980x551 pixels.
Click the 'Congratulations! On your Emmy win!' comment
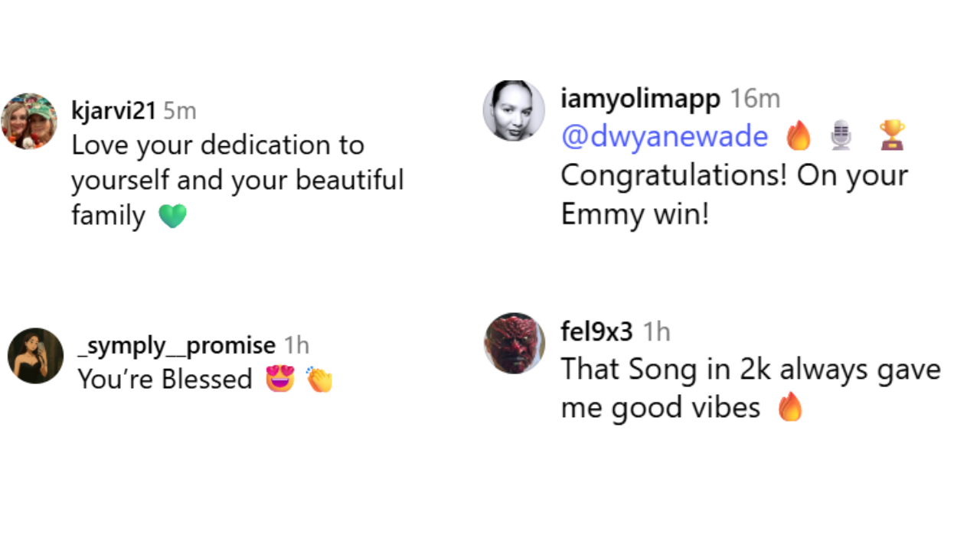pos(733,194)
